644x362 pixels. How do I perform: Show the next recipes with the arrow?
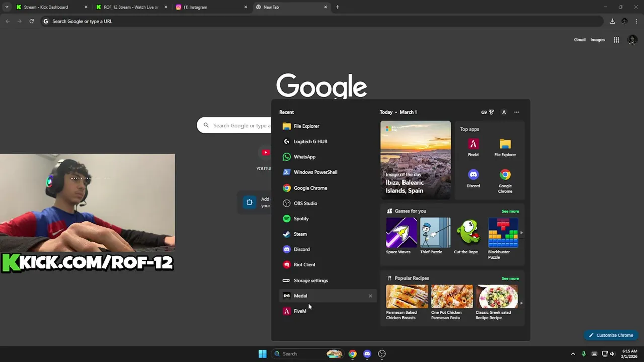pos(521,303)
